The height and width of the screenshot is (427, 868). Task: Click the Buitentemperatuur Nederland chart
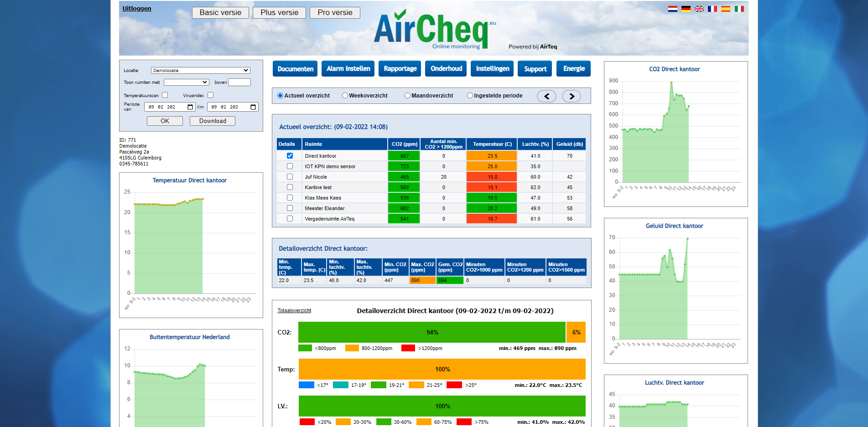[191, 378]
